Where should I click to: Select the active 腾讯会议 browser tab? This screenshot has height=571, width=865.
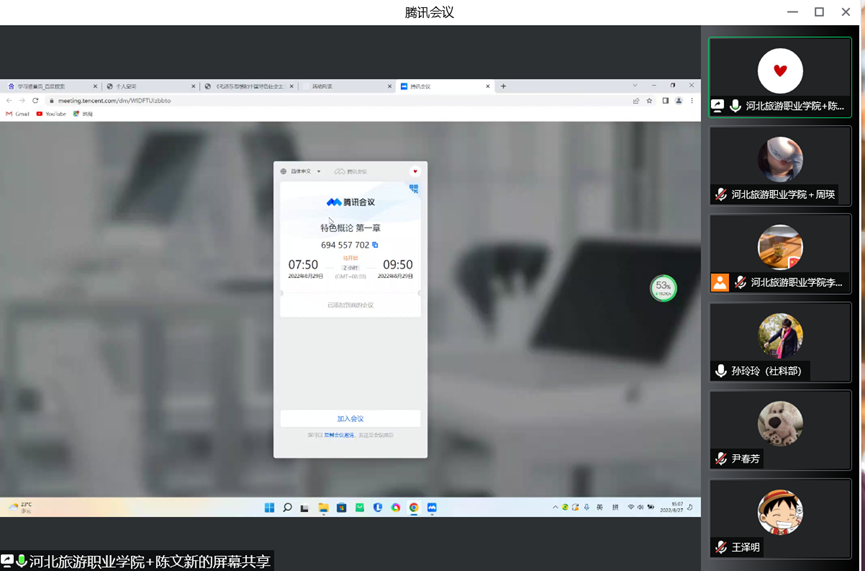445,86
